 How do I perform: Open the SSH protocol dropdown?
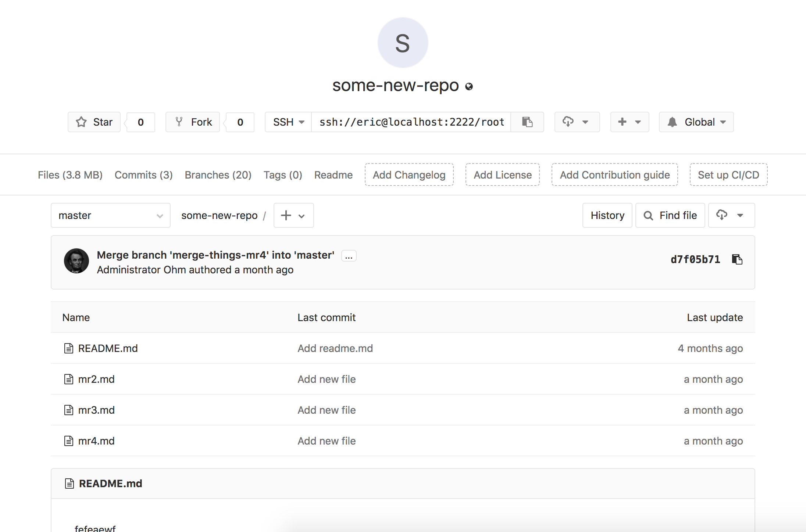pos(288,122)
